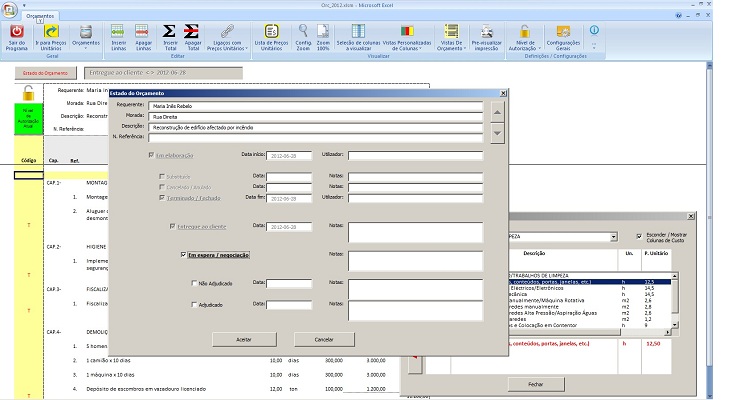
Task: Check the Não Adjudicada checkbox
Action: (x=194, y=283)
